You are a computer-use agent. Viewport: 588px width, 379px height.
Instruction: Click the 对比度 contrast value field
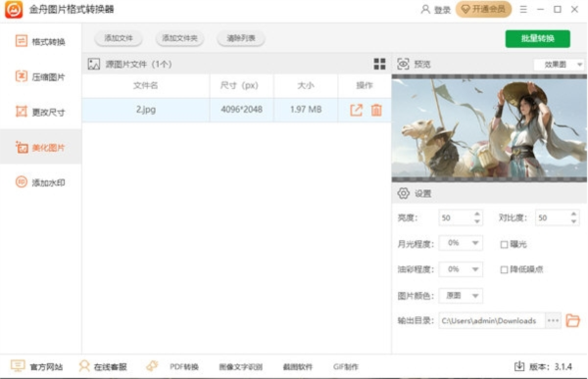click(553, 217)
